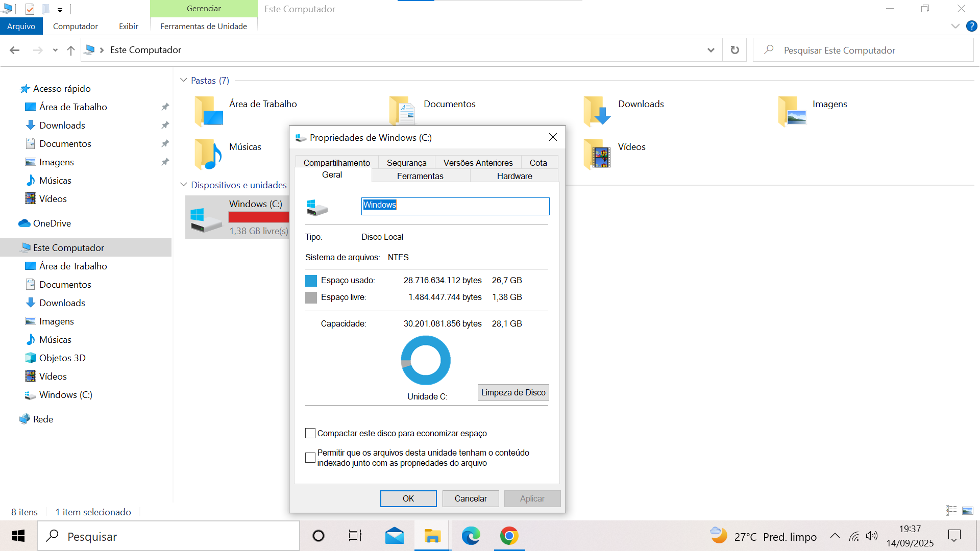980x551 pixels.
Task: Open the Quick Access toolbar customize dropdown
Action: [x=60, y=10]
